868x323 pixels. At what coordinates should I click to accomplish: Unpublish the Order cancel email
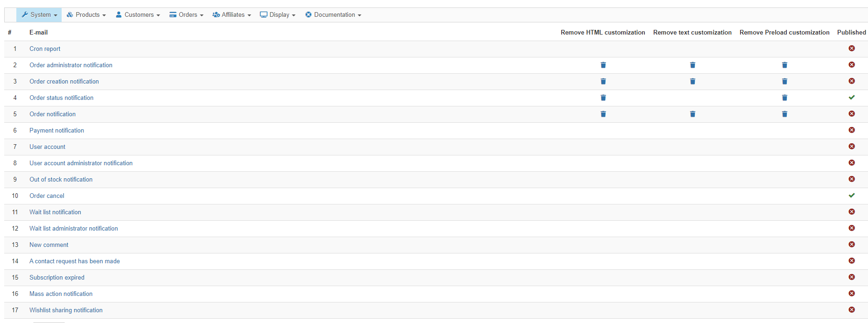pos(851,196)
